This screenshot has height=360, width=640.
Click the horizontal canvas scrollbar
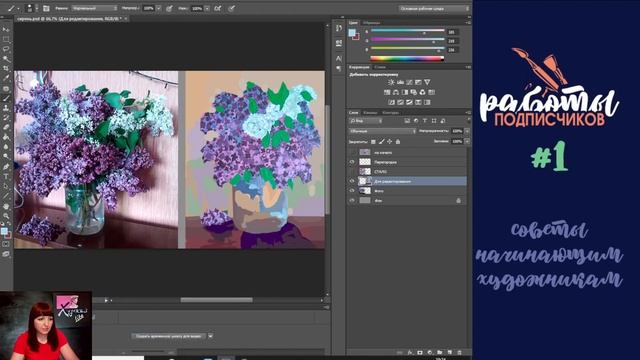click(216, 300)
